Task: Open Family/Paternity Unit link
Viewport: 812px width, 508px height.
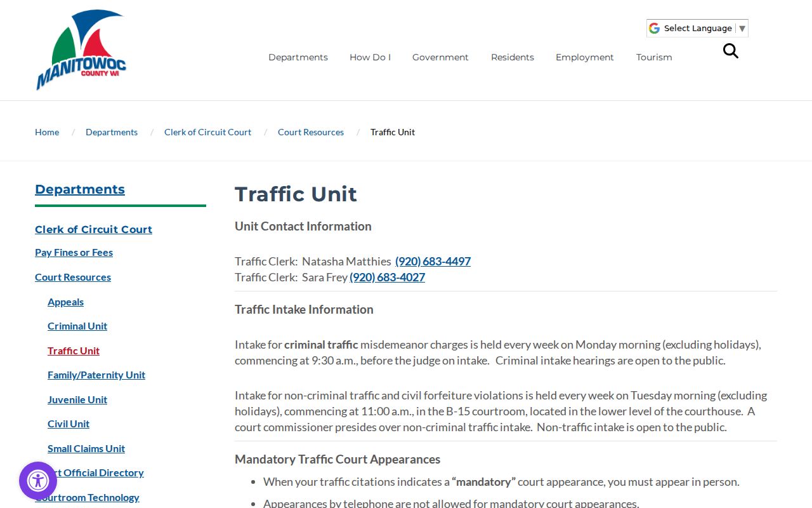Action: click(x=96, y=375)
